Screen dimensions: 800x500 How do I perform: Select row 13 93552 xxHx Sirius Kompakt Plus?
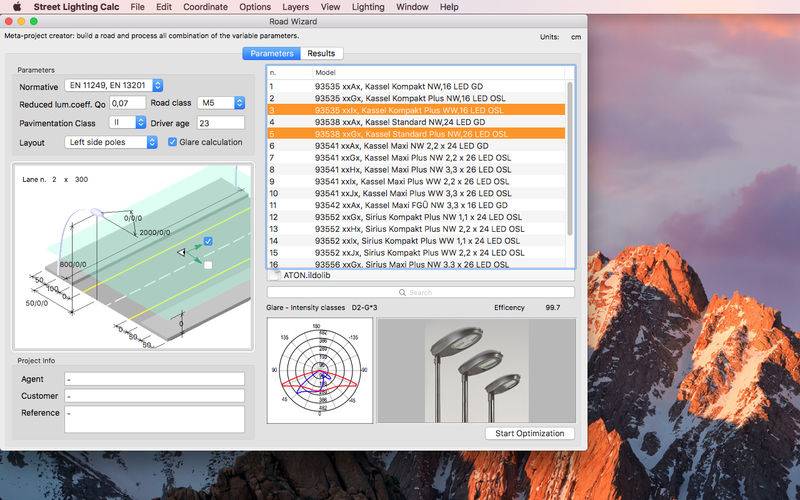tap(416, 229)
